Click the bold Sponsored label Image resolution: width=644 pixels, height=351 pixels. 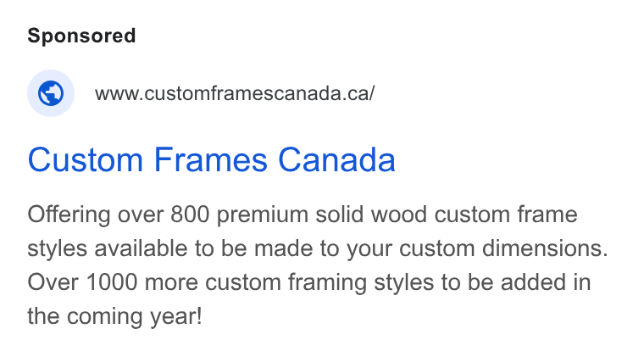tap(81, 36)
